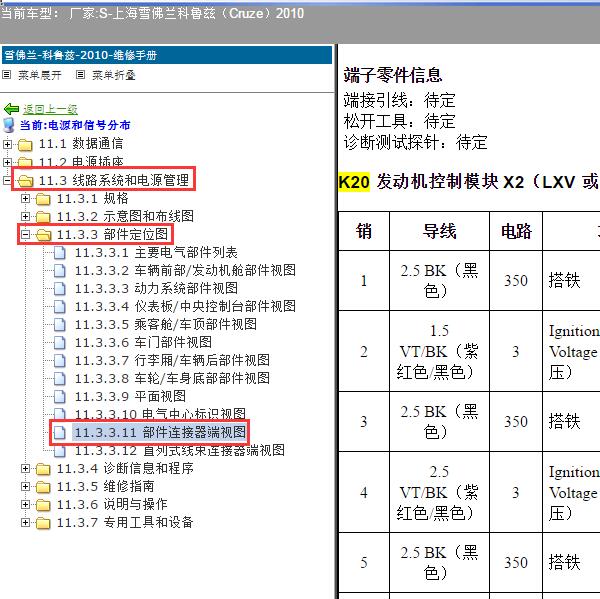Click the highlighted K20 label in the heading

(354, 182)
